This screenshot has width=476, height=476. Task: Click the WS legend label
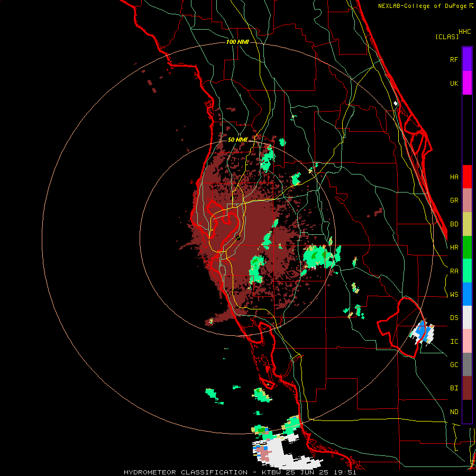pyautogui.click(x=454, y=294)
